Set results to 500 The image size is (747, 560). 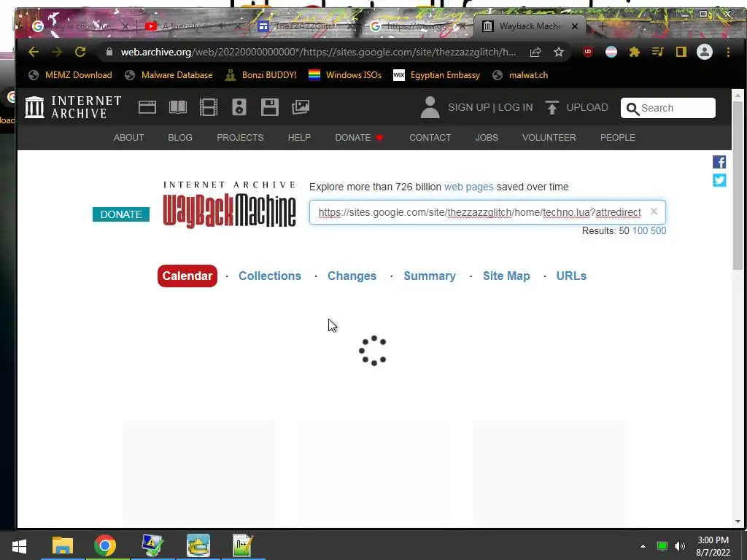[x=659, y=230]
